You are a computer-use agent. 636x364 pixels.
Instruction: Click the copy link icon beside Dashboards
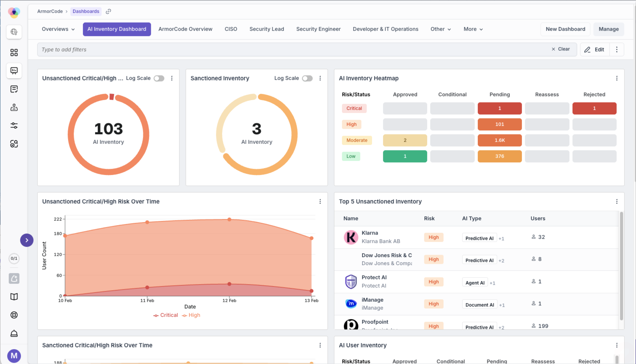108,12
